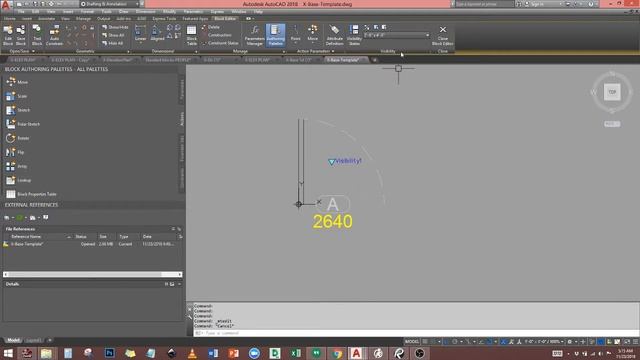The width and height of the screenshot is (640, 360).
Task: Click the Edit Block ribbon icon
Action: coord(8,35)
